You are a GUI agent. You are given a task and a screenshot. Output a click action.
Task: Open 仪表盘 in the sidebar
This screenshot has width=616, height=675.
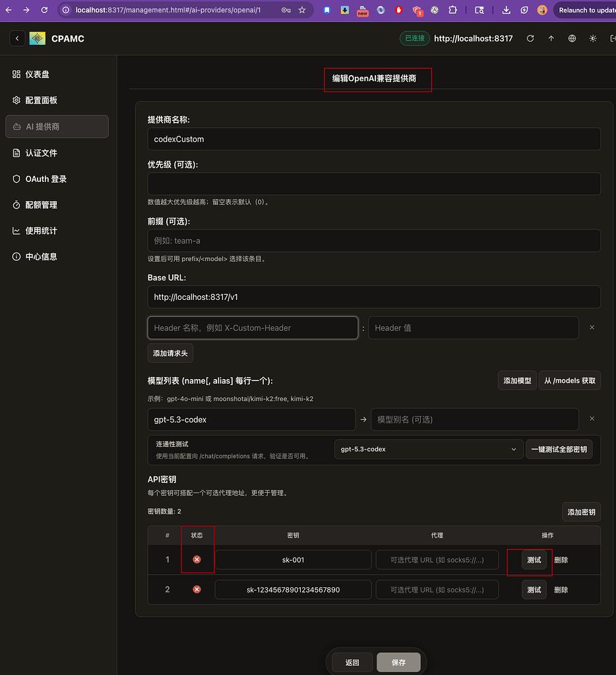[x=57, y=74]
